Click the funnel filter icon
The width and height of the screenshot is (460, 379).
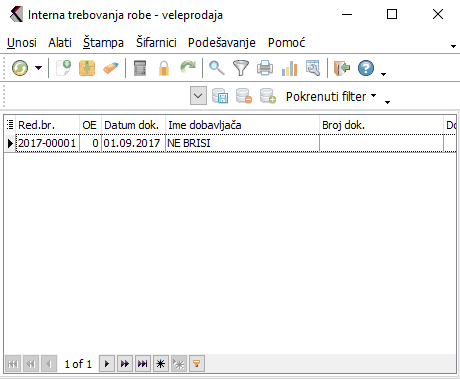click(x=241, y=68)
